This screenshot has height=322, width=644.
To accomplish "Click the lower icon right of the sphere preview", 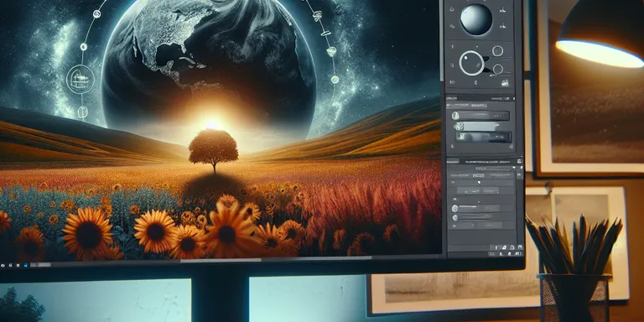I will (503, 26).
